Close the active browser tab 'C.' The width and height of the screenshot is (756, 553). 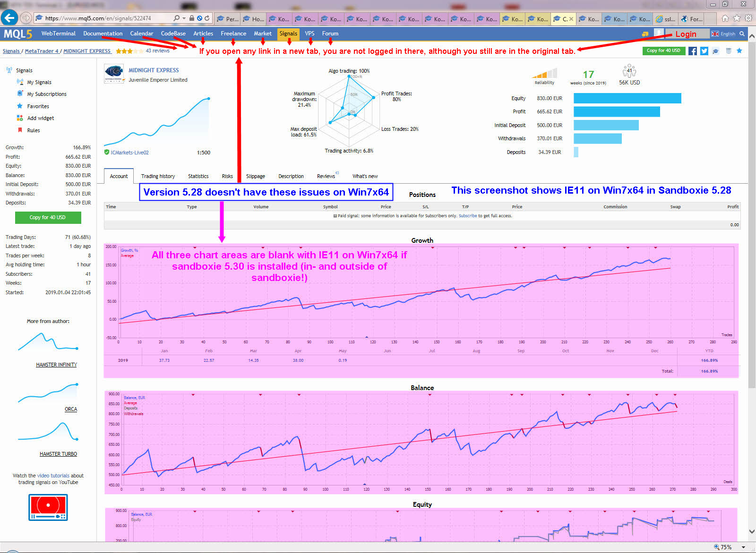[571, 19]
